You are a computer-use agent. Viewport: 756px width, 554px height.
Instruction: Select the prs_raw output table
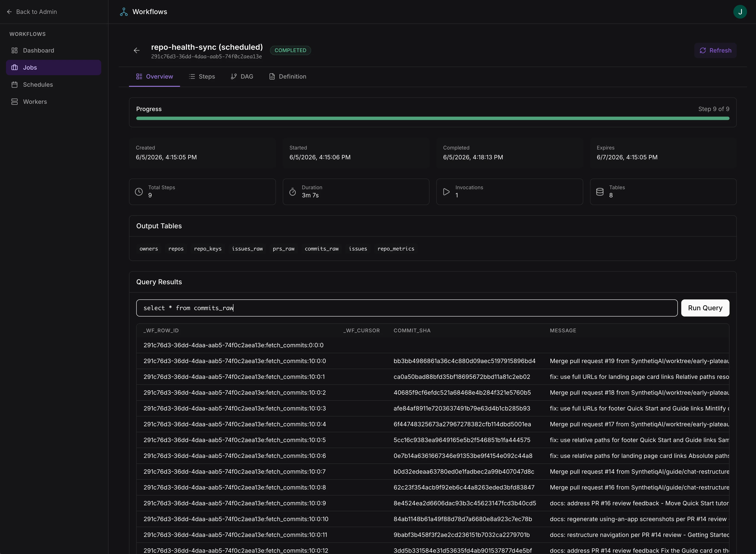284,249
